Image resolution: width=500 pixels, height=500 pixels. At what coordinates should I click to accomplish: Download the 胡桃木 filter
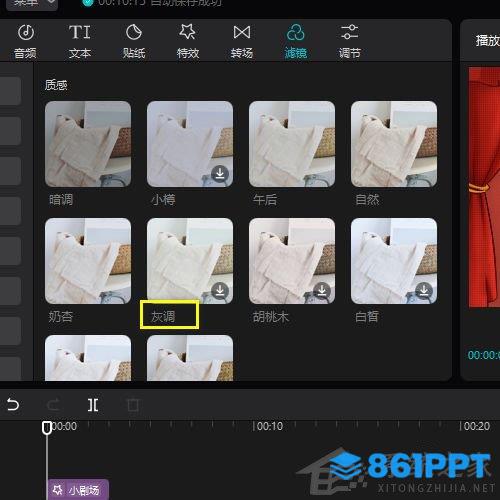(x=322, y=291)
